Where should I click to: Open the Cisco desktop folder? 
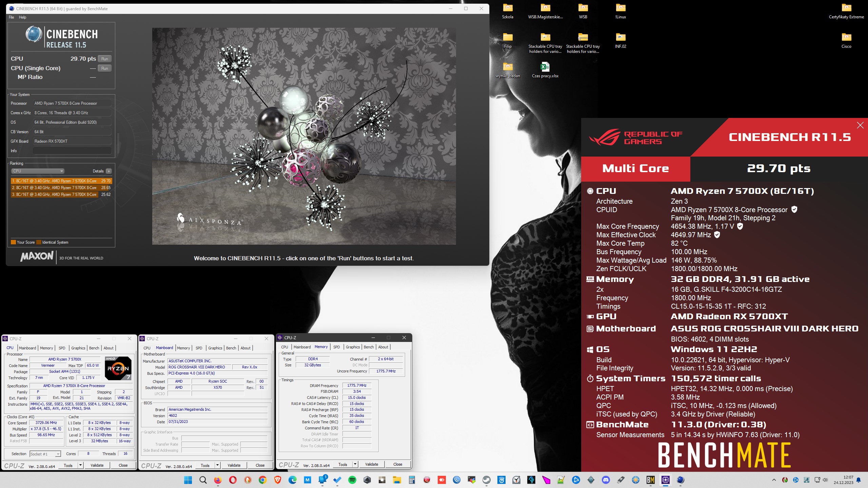tap(846, 41)
